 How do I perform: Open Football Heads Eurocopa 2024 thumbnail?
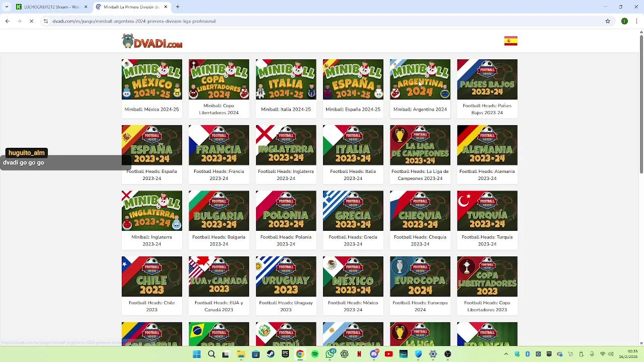[x=420, y=277]
